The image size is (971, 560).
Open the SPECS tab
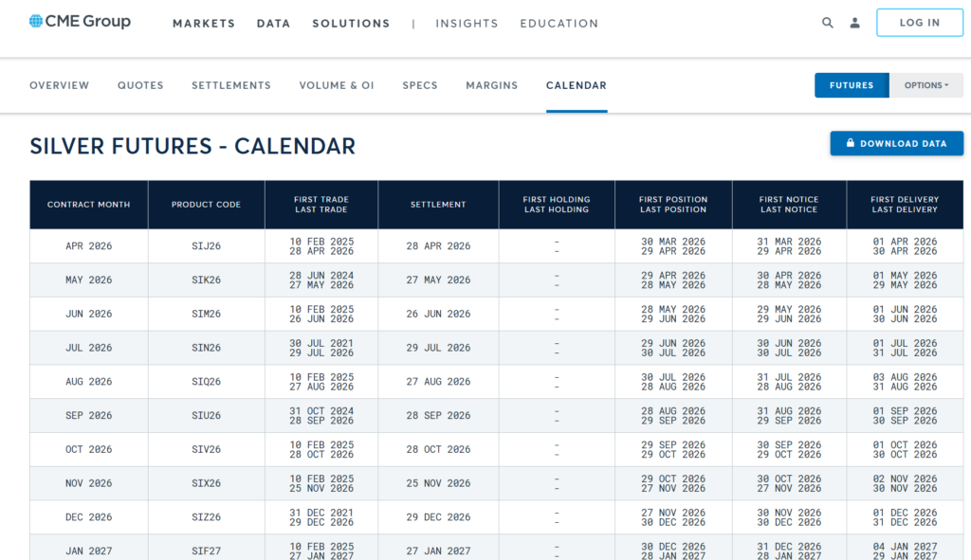click(420, 85)
